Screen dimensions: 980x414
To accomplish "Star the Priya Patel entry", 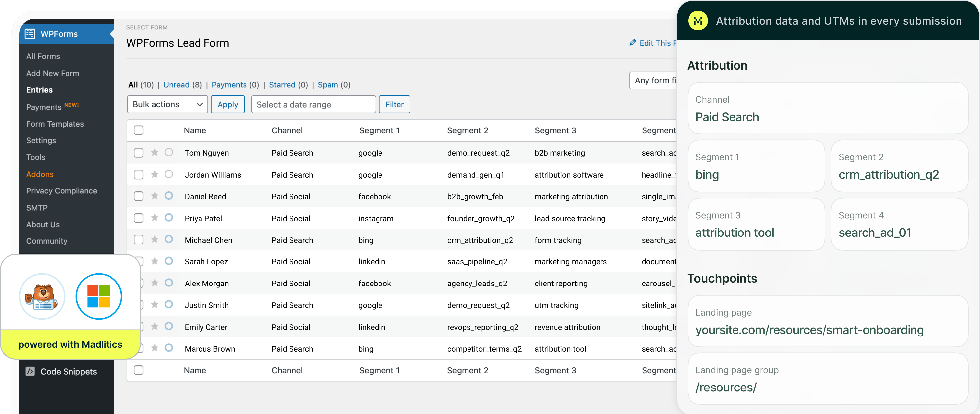I will (x=155, y=218).
